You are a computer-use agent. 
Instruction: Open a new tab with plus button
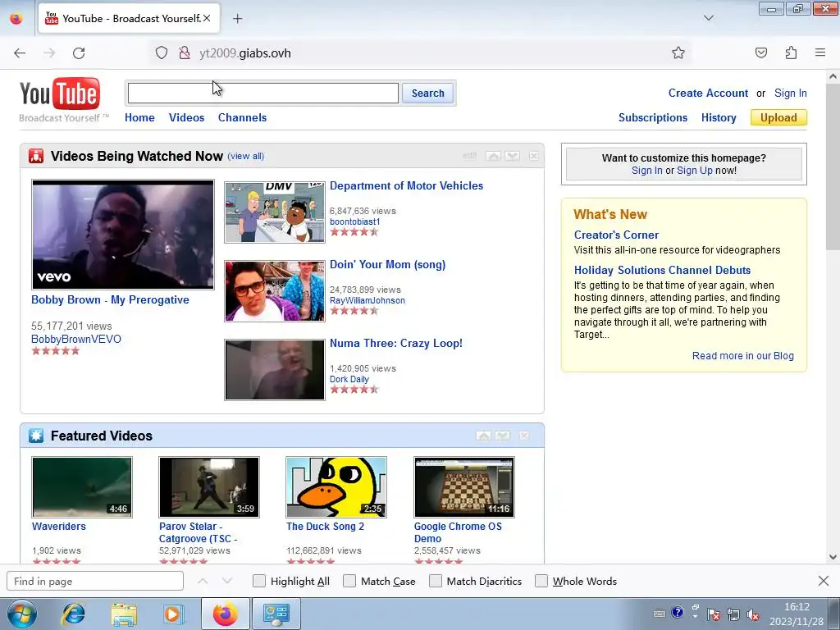(237, 19)
